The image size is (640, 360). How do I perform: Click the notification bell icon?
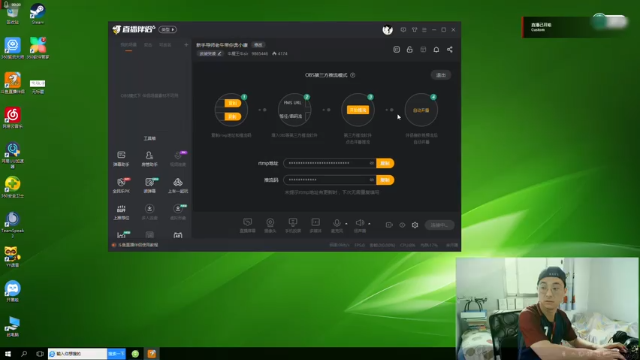(x=436, y=49)
